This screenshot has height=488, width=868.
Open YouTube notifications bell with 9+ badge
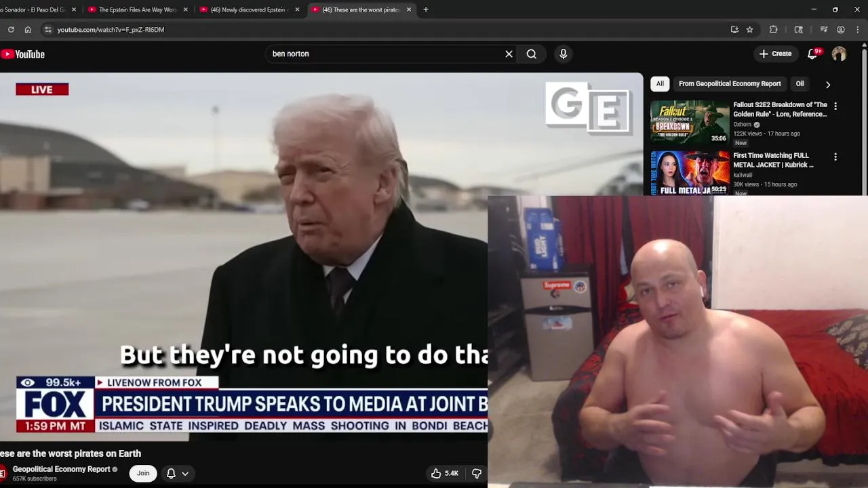point(813,54)
